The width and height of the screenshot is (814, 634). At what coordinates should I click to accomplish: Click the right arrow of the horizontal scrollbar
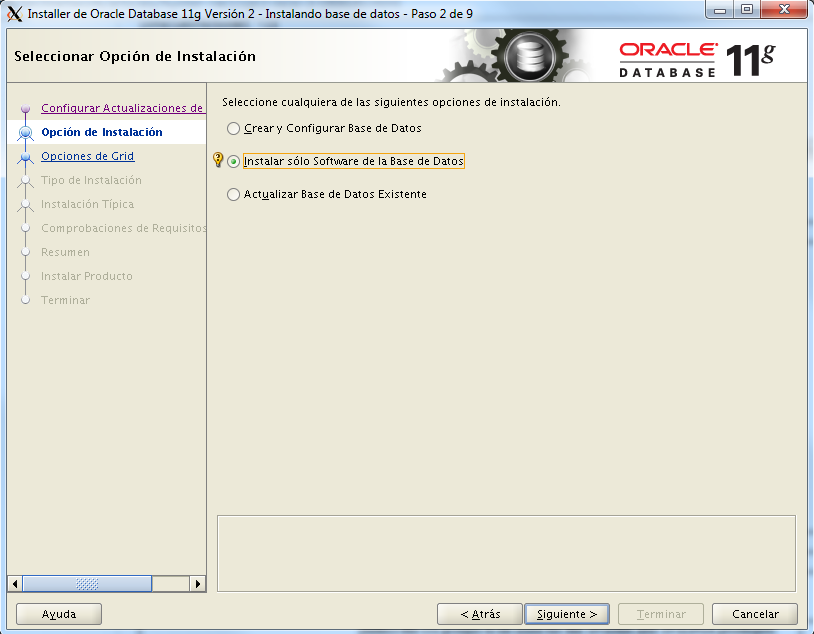click(x=198, y=583)
